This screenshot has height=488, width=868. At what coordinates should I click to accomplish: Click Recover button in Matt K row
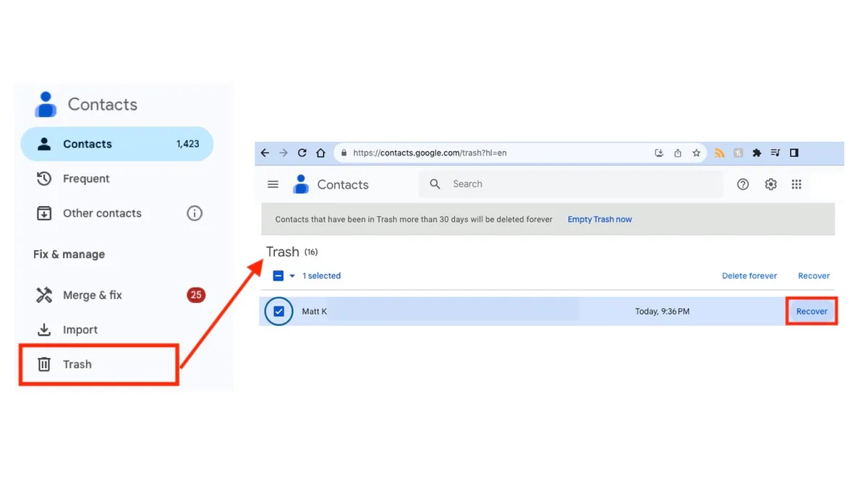tap(812, 312)
